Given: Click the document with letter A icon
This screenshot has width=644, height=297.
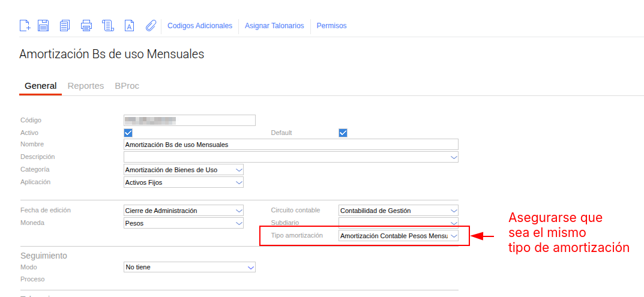Looking at the screenshot, I should [x=129, y=25].
